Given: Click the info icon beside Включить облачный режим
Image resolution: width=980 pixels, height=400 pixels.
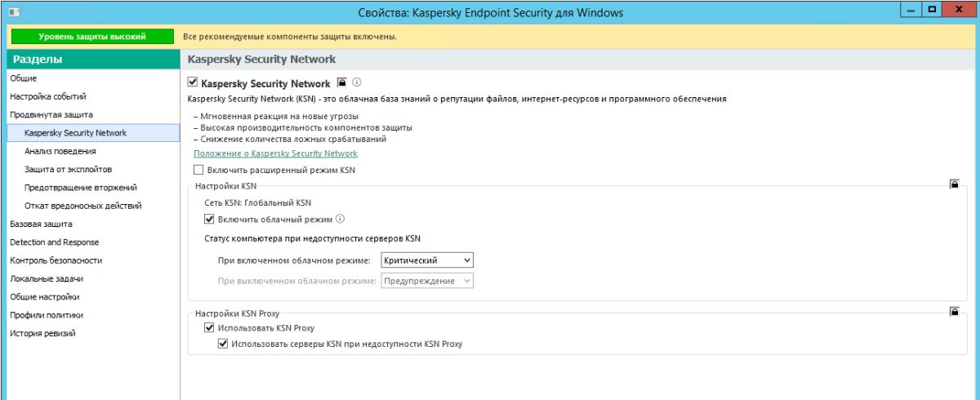Looking at the screenshot, I should point(341,219).
